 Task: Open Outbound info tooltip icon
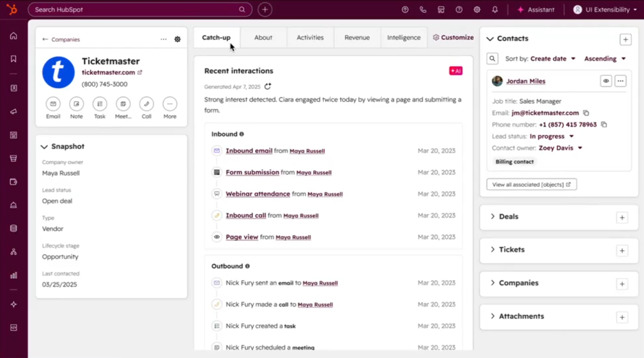click(x=247, y=266)
